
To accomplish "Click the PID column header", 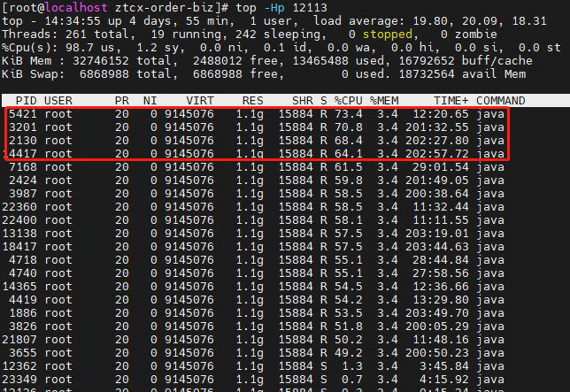I will coord(27,101).
